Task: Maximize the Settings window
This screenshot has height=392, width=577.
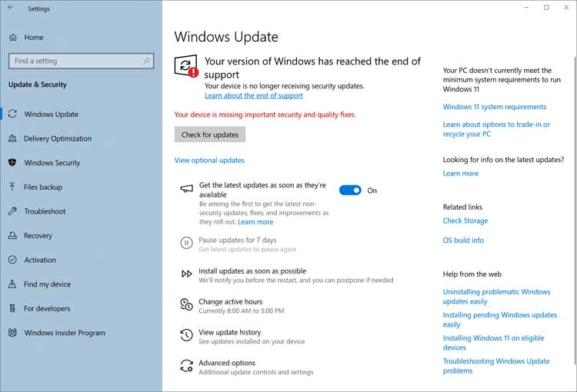Action: click(x=546, y=8)
